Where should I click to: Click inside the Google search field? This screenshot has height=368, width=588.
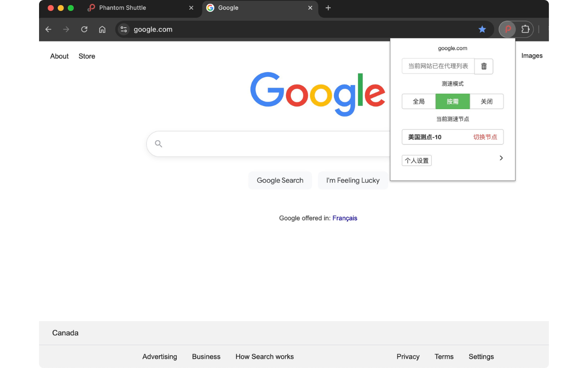coord(276,144)
